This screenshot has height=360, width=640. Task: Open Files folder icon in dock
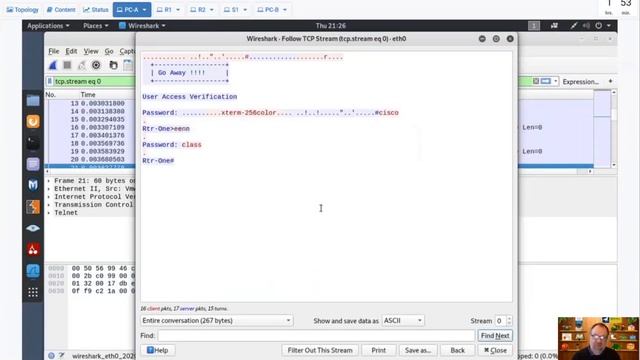[x=33, y=100]
